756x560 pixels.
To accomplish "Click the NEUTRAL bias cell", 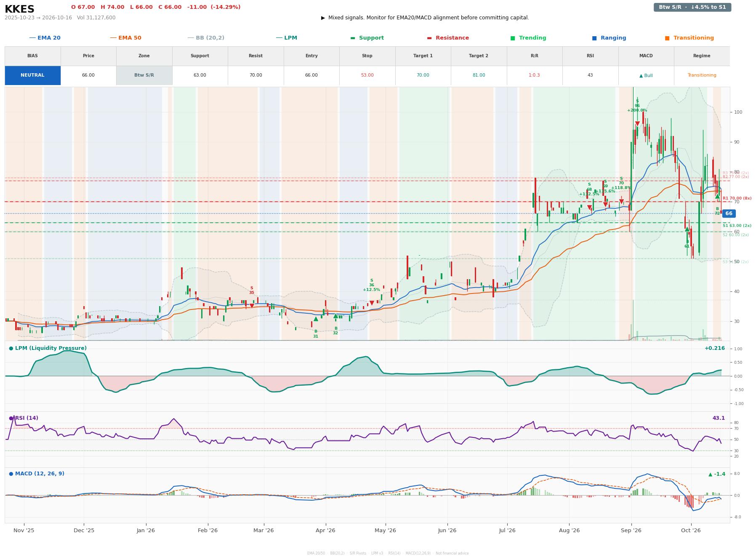I will tap(32, 75).
